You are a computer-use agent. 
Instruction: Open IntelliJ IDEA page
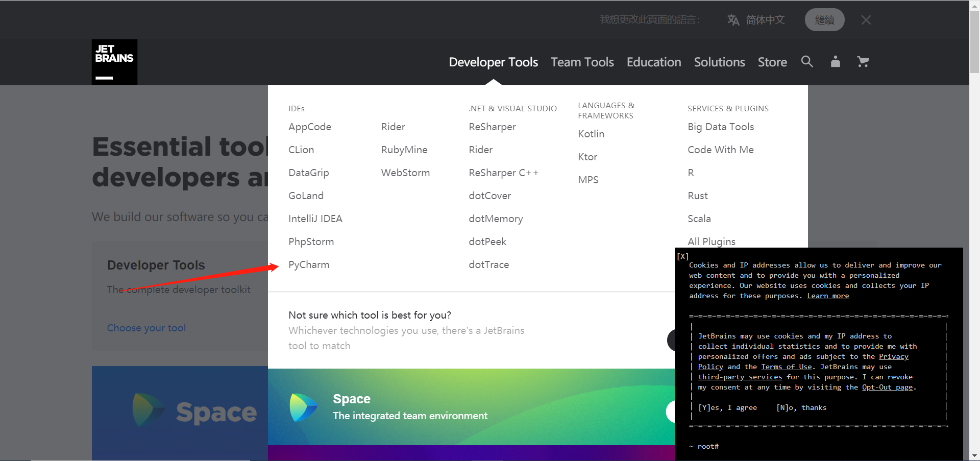[x=315, y=219]
